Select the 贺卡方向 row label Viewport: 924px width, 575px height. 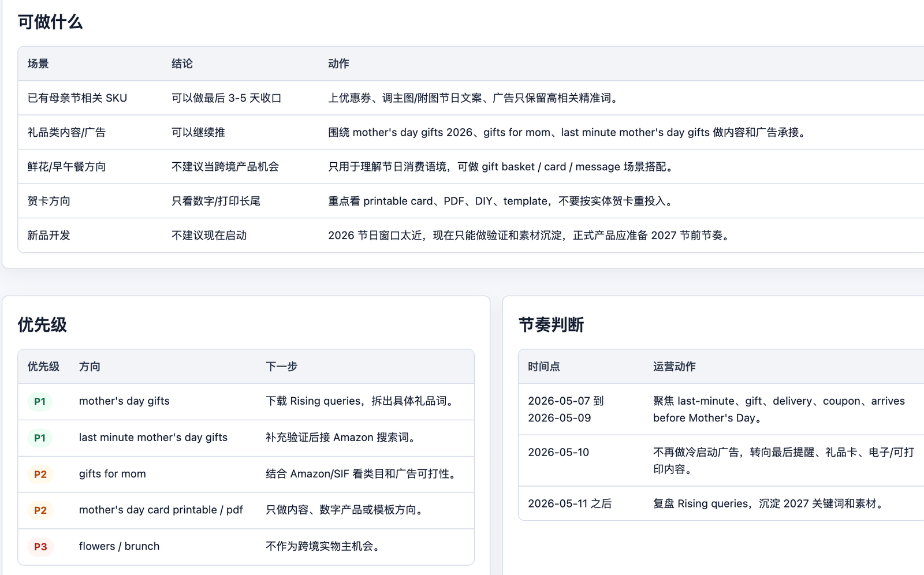pos(49,201)
